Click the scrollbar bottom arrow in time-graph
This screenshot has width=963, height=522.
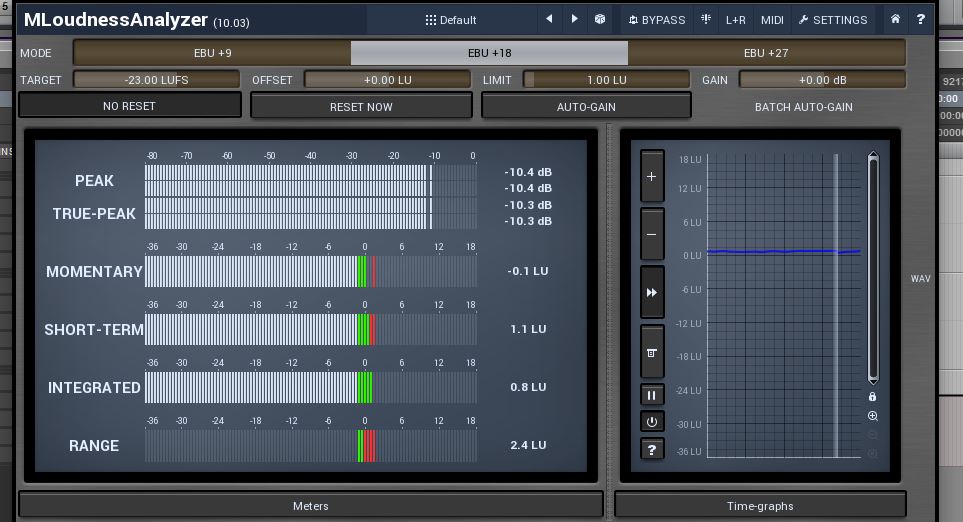pos(873,381)
